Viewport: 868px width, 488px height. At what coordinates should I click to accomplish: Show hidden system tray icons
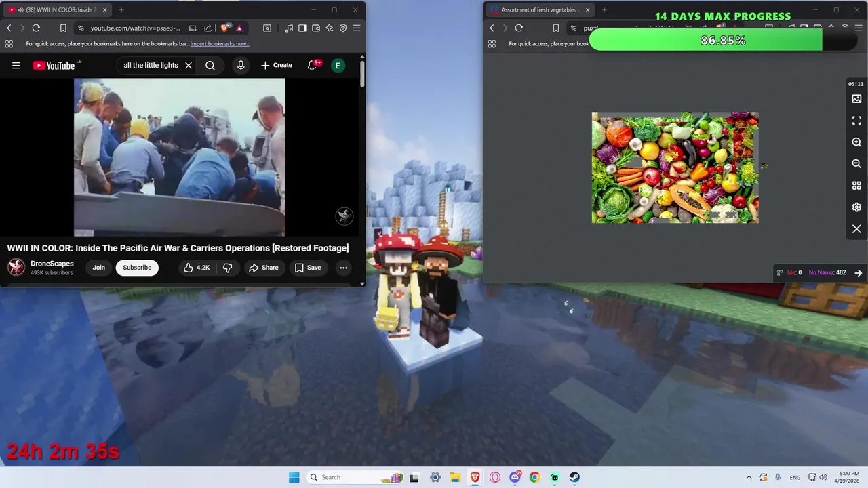[x=749, y=477]
